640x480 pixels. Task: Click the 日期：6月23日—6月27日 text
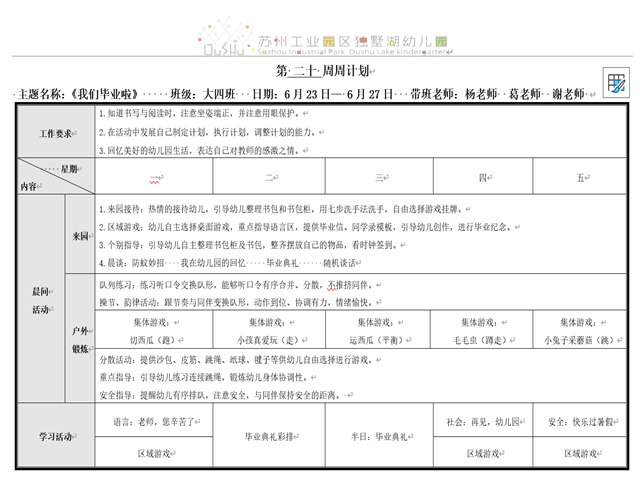click(x=322, y=95)
